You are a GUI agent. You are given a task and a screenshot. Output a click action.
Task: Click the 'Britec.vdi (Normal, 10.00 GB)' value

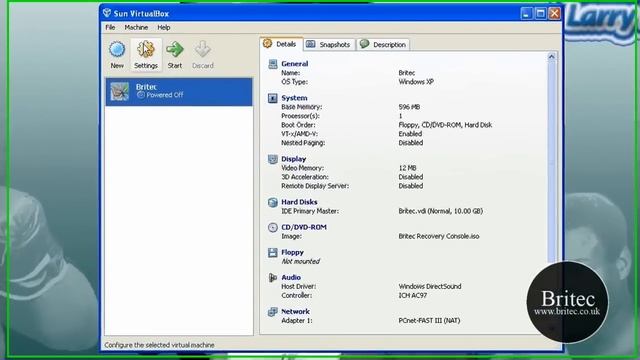440,211
